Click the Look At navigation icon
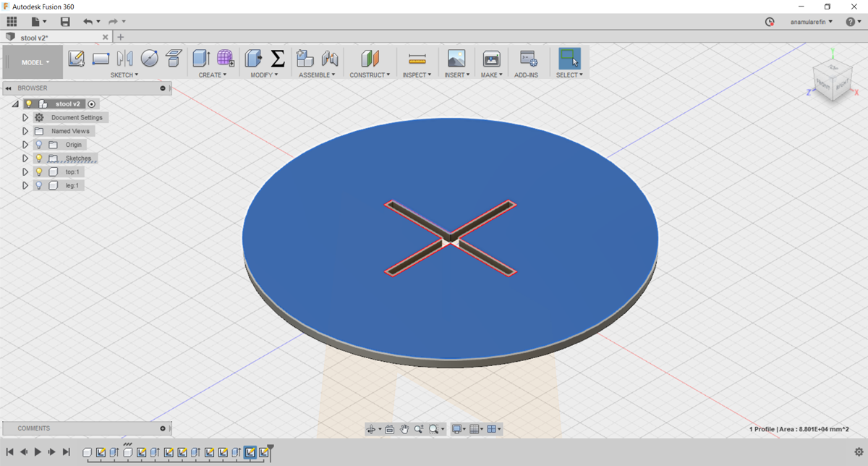Screen dimensions: 868x466 click(389, 429)
